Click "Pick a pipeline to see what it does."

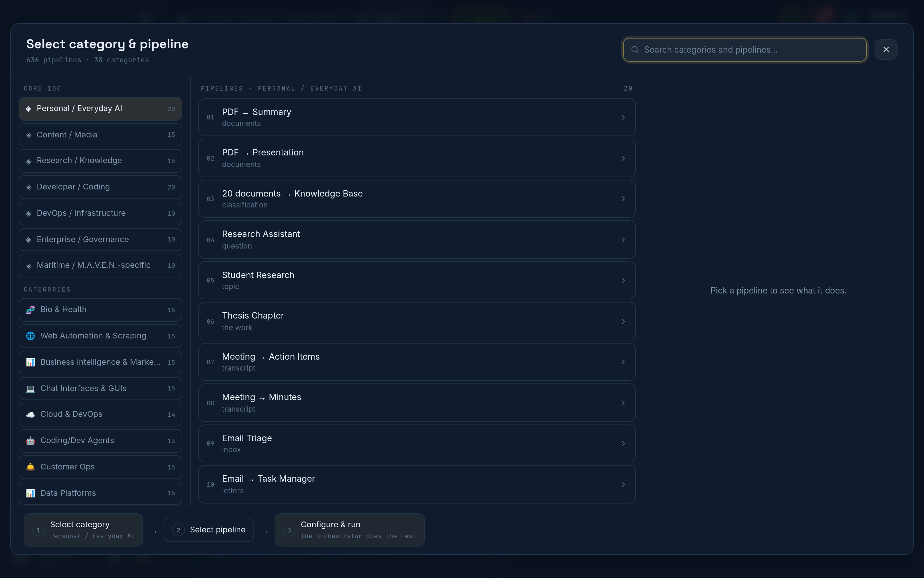[x=778, y=291]
